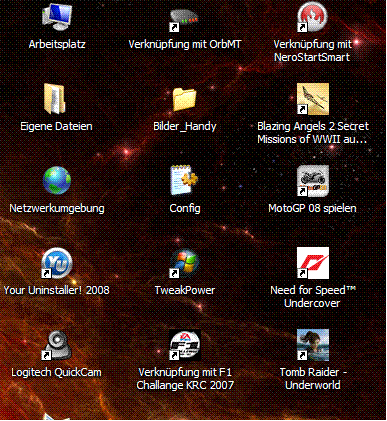387x421 pixels.
Task: Launch the OrbMT router shortcut icon
Action: (x=185, y=20)
